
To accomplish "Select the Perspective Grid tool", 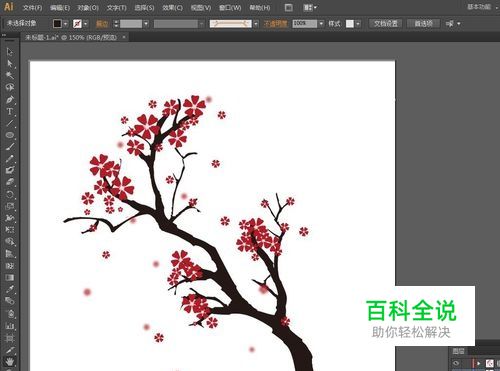I will [x=10, y=254].
